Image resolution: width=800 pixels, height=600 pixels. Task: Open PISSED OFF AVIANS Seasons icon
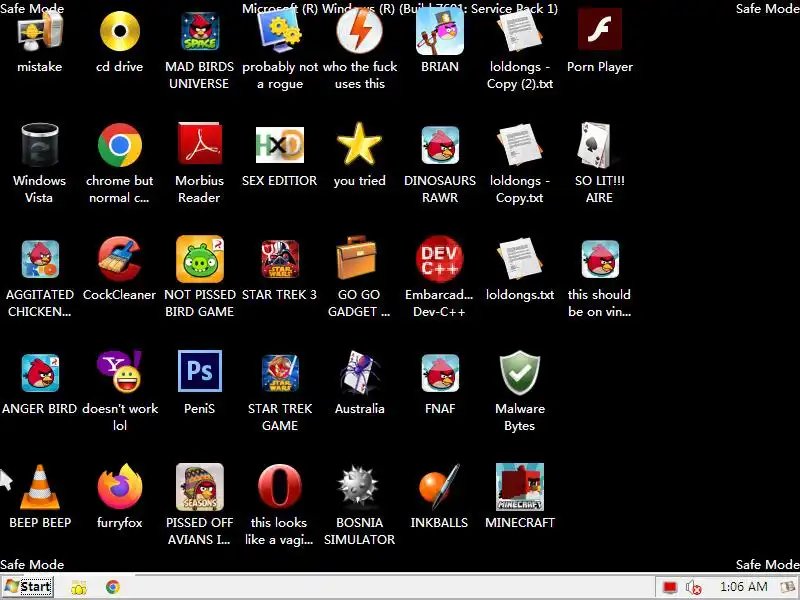coord(199,487)
